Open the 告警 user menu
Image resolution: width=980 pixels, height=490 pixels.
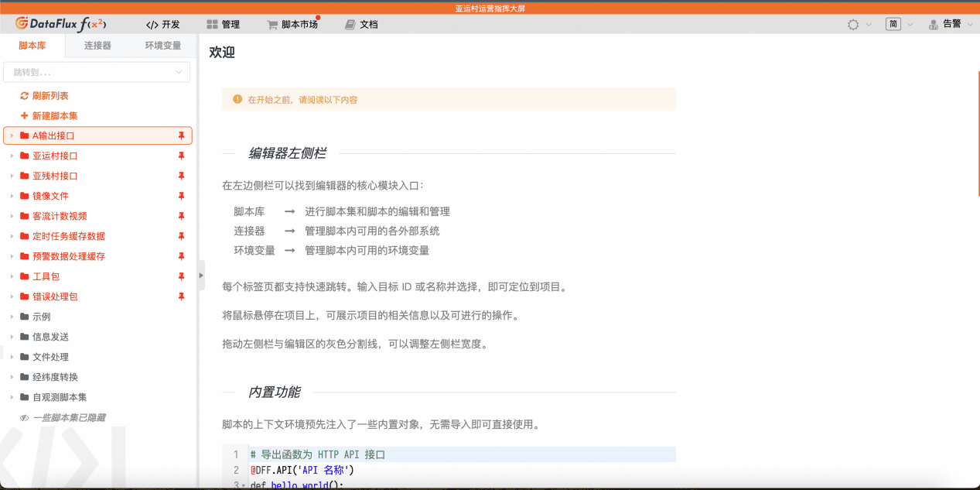949,25
